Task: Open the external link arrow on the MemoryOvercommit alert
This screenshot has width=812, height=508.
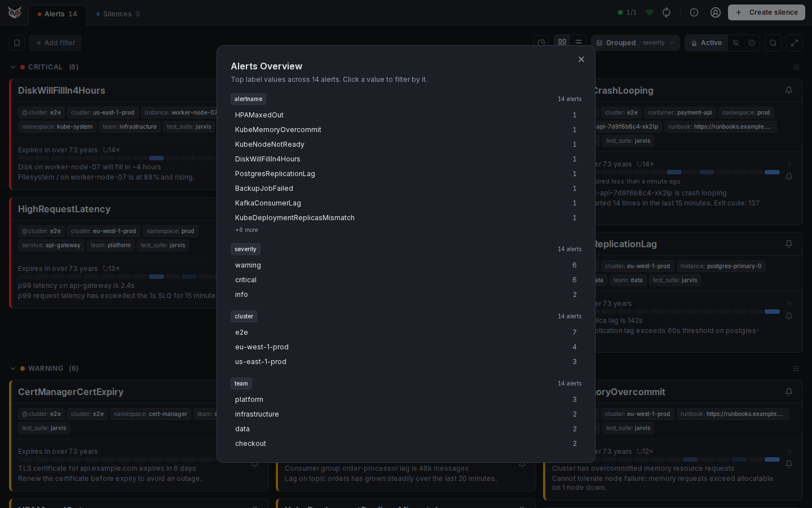Action: (x=789, y=452)
